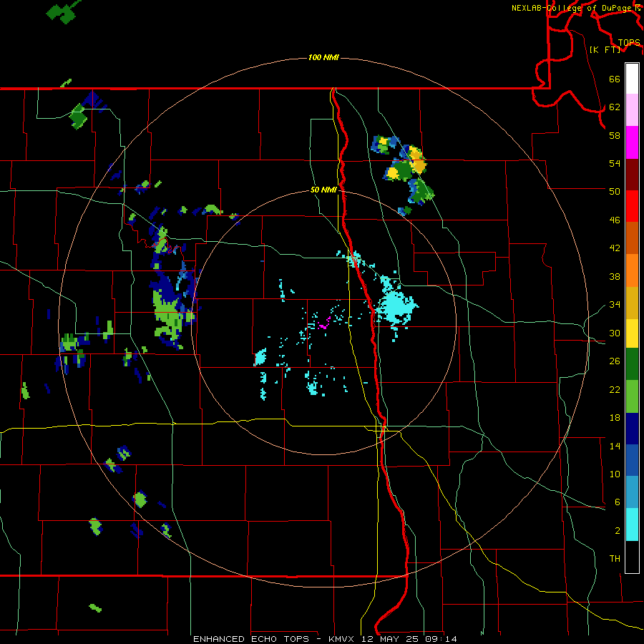The image size is (644, 644).
Task: Click the 34 value on the scale
Action: pos(615,305)
